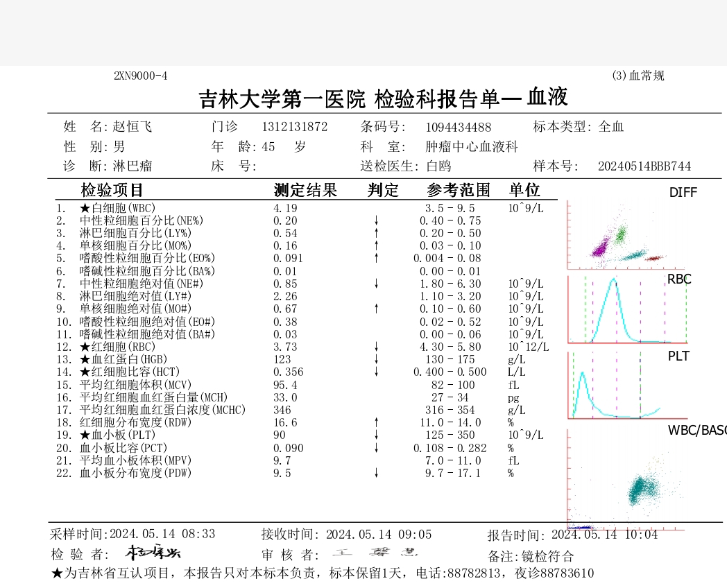Click the up arrow flag for MO%
Viewport: 727px width, 588px height.
click(377, 245)
